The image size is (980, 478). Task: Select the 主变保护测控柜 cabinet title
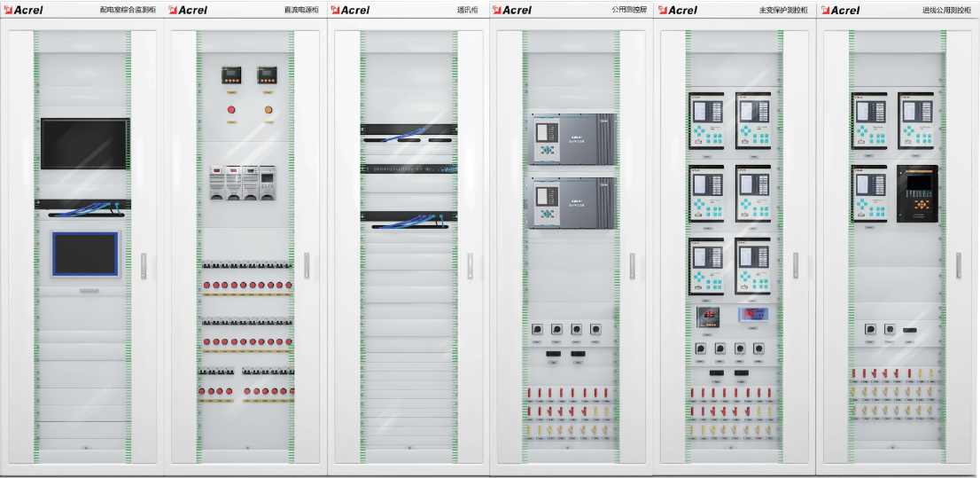782,10
